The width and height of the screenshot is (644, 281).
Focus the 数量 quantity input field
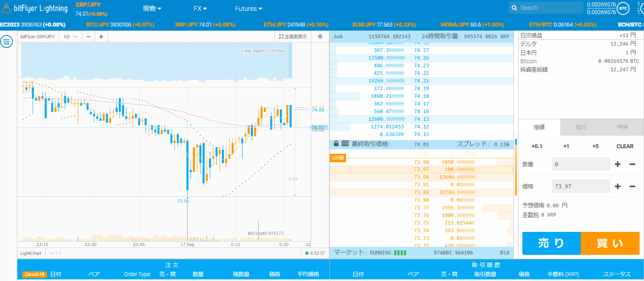[x=581, y=164]
